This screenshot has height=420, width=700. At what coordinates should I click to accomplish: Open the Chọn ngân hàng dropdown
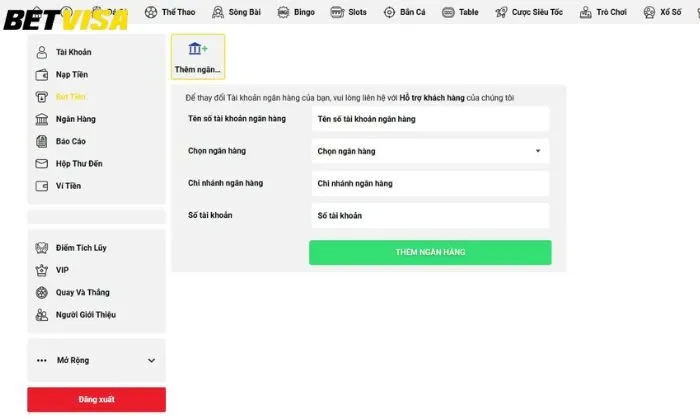(x=429, y=151)
